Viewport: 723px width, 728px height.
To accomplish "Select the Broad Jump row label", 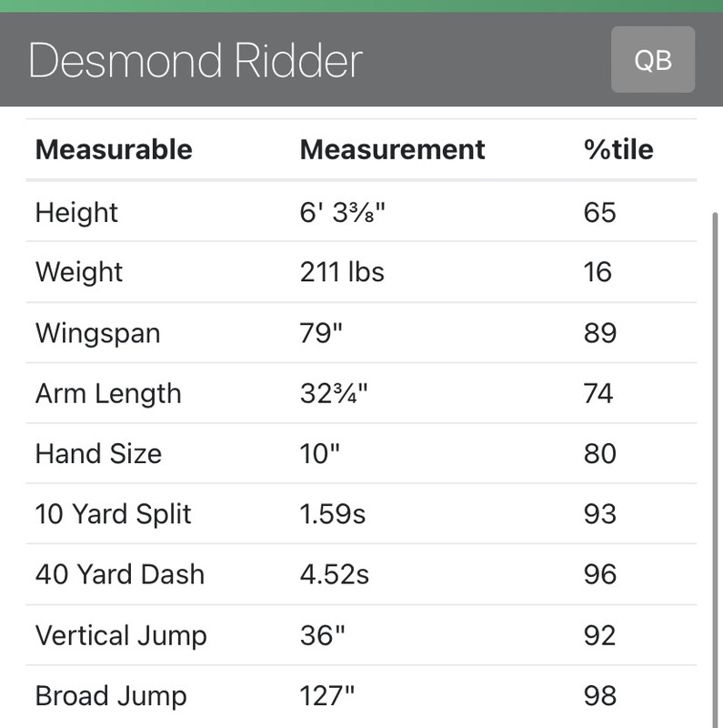I will pyautogui.click(x=111, y=696).
